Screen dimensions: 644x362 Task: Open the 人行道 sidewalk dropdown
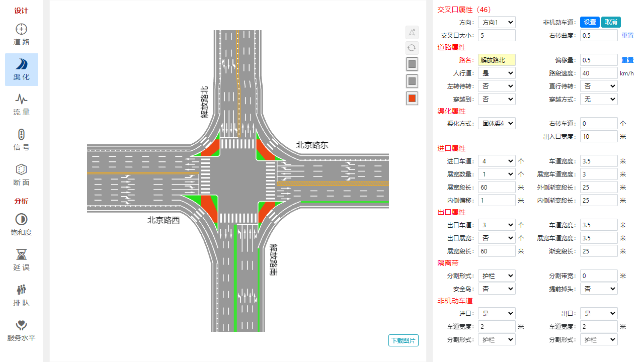497,73
